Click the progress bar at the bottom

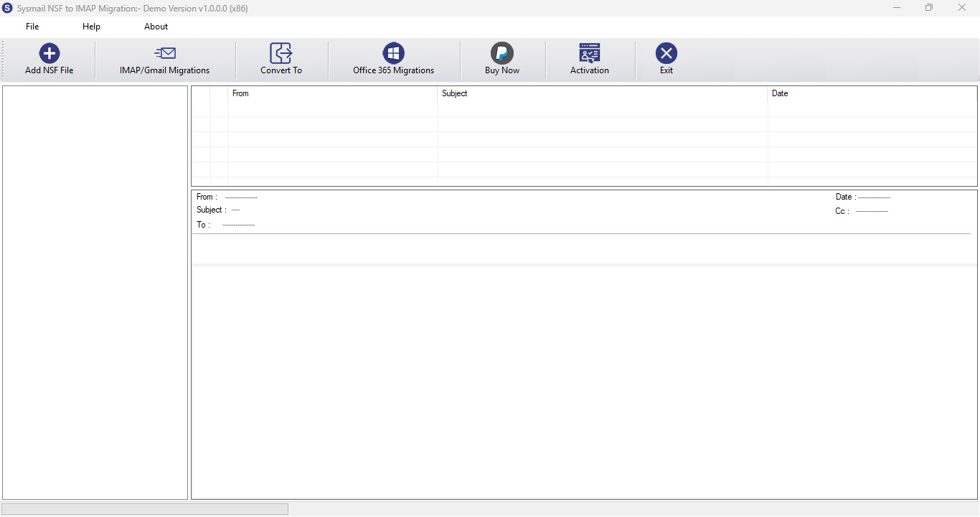pos(145,509)
